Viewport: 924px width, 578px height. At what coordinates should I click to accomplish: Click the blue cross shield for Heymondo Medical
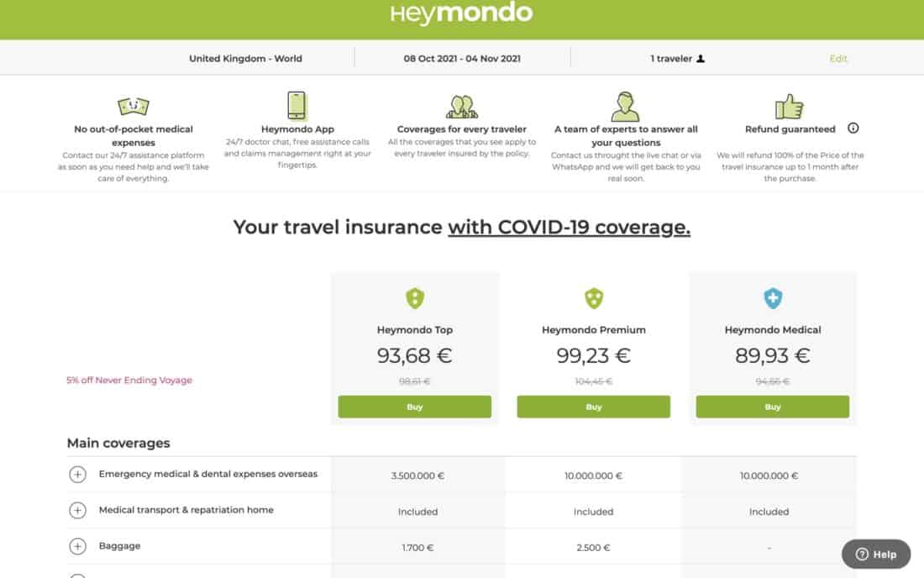click(773, 298)
